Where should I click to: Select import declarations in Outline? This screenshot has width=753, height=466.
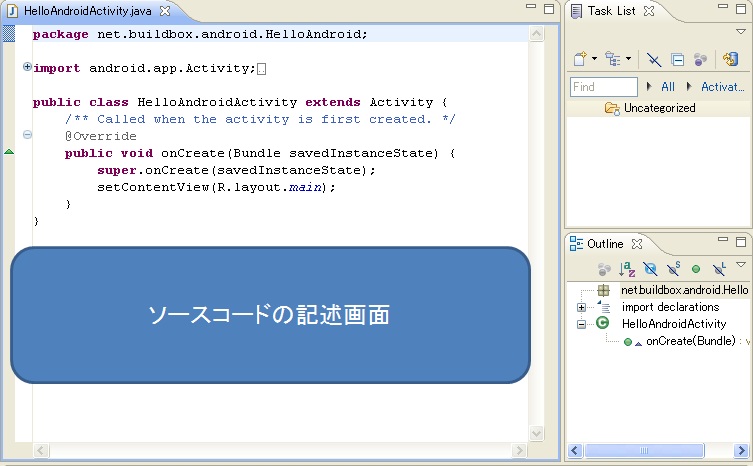pyautogui.click(x=670, y=307)
